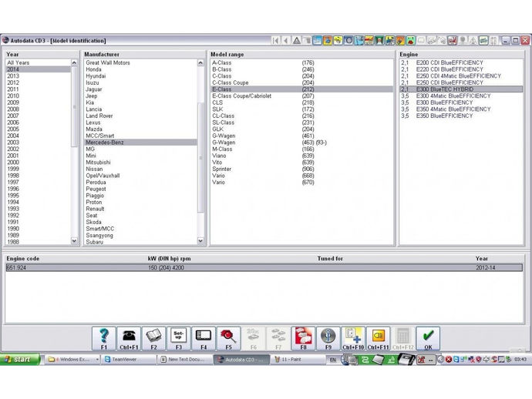
Task: Choose Skoda manufacturer
Action: (140, 222)
